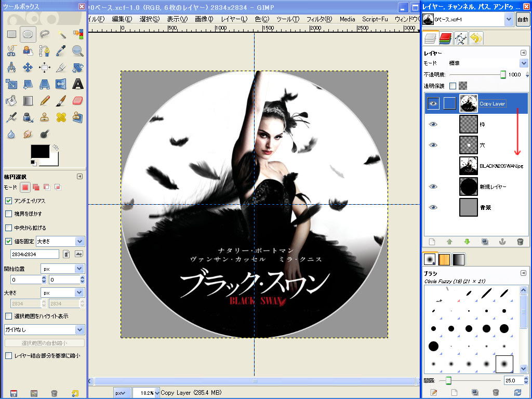The image size is (532, 399).
Task: Select the Bucket Fill tool
Action: tap(11, 100)
